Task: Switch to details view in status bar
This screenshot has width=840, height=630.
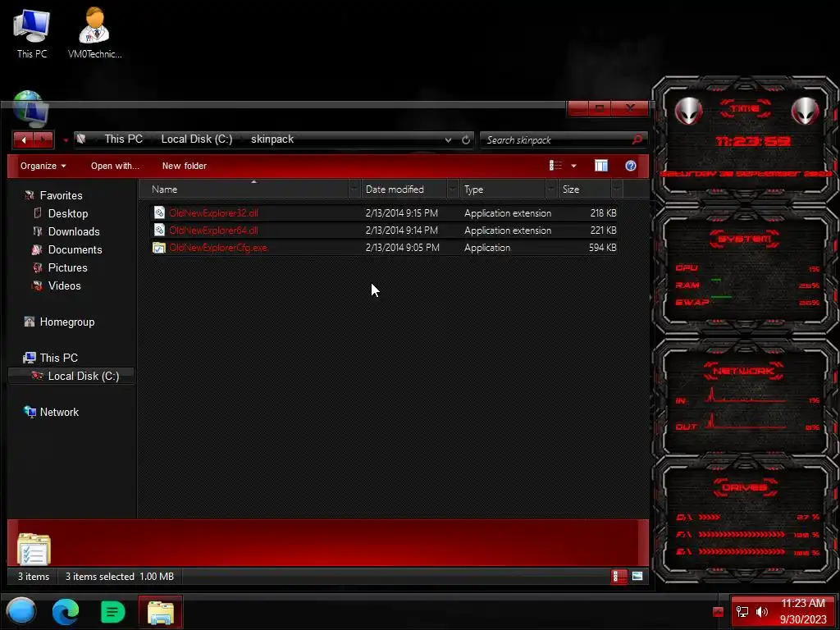Action: coord(619,577)
